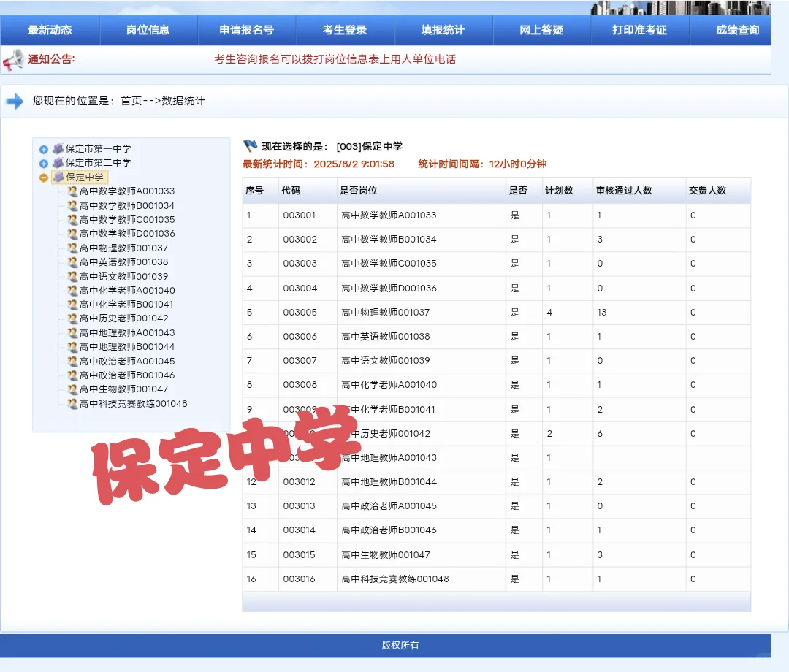
Task: Click the book icon beside 保定中学
Action: click(58, 177)
